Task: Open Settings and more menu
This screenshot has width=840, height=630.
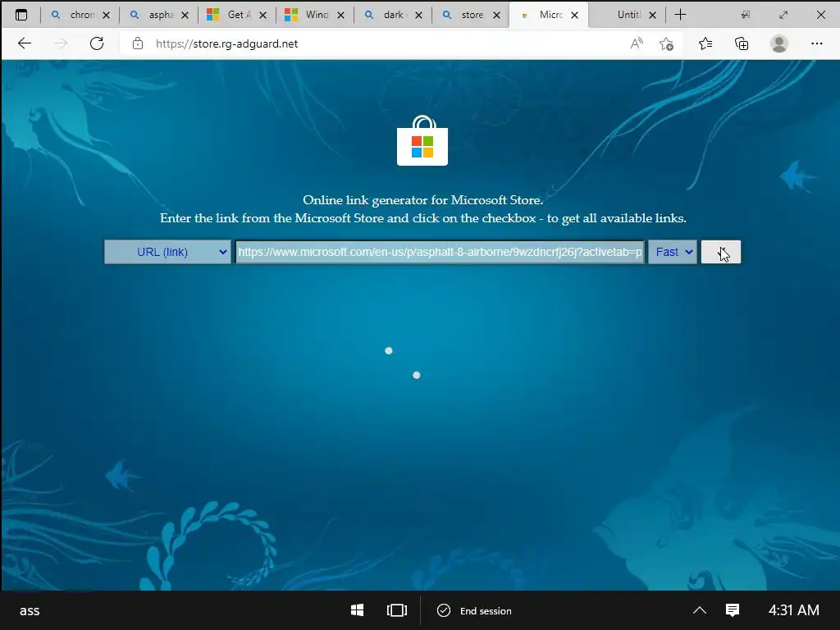Action: [816, 43]
